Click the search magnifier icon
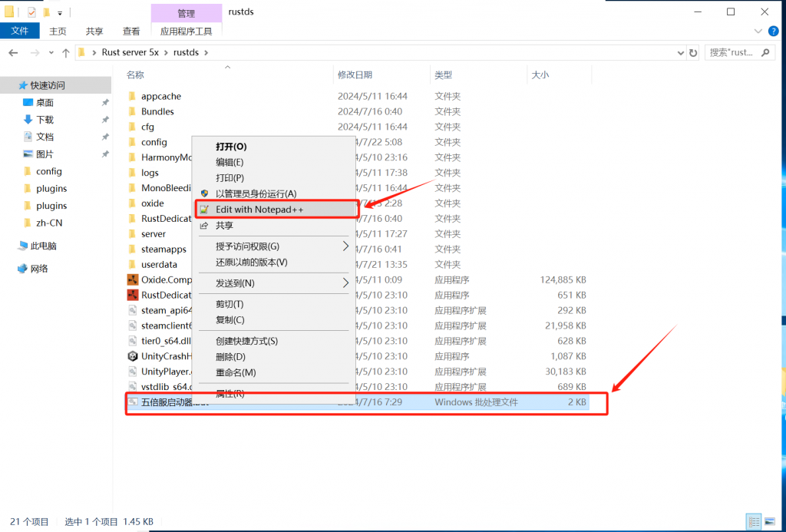Viewport: 786px width, 532px height. 765,53
